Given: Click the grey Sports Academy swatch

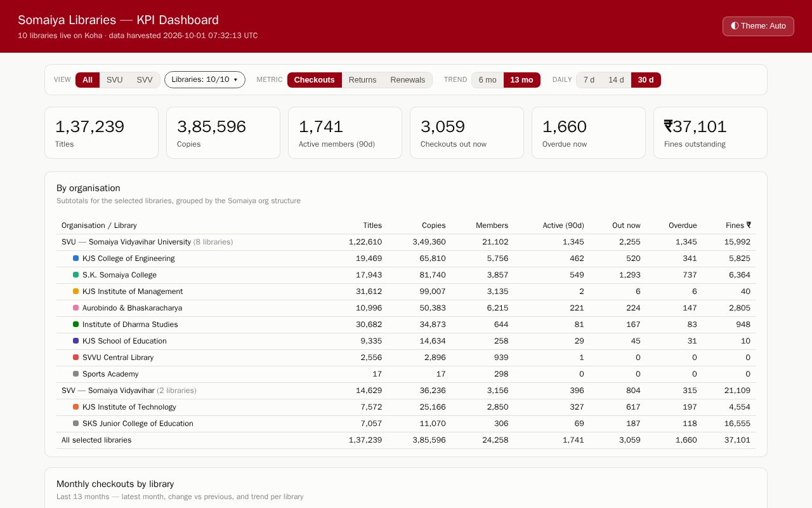Looking at the screenshot, I should coord(76,374).
